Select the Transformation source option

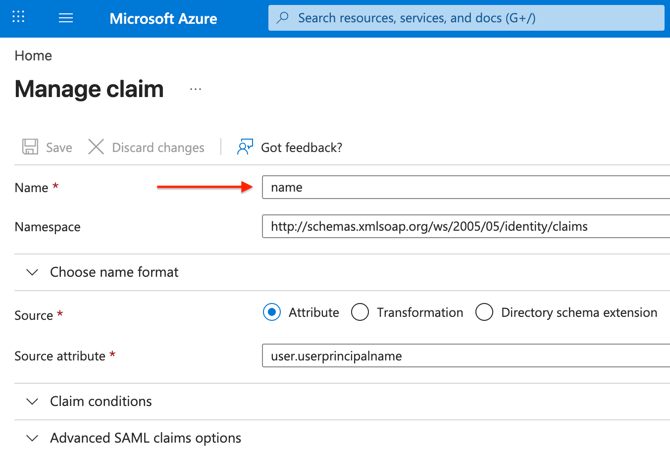[x=360, y=312]
